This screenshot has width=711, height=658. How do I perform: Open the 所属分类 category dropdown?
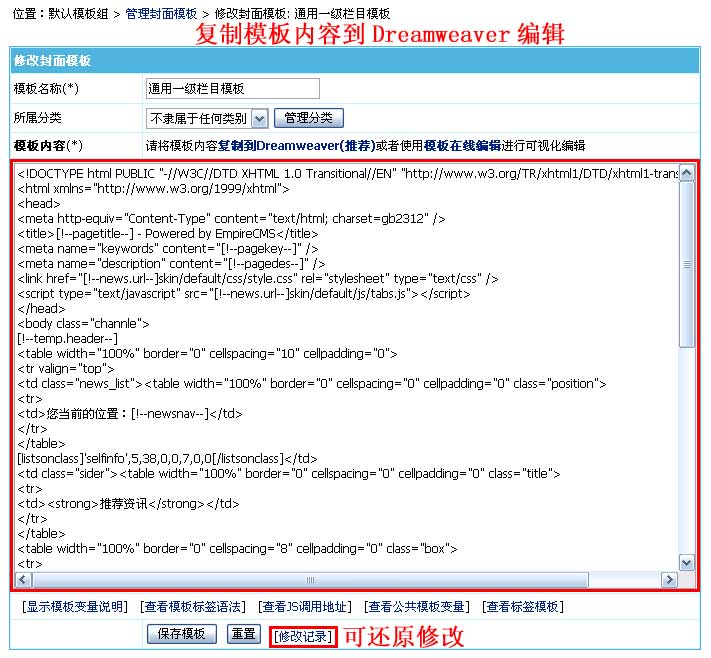tap(259, 119)
